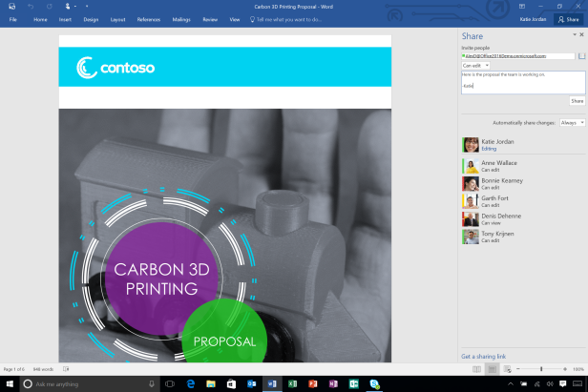Select Katie Jordan in the shared list

[x=523, y=145]
